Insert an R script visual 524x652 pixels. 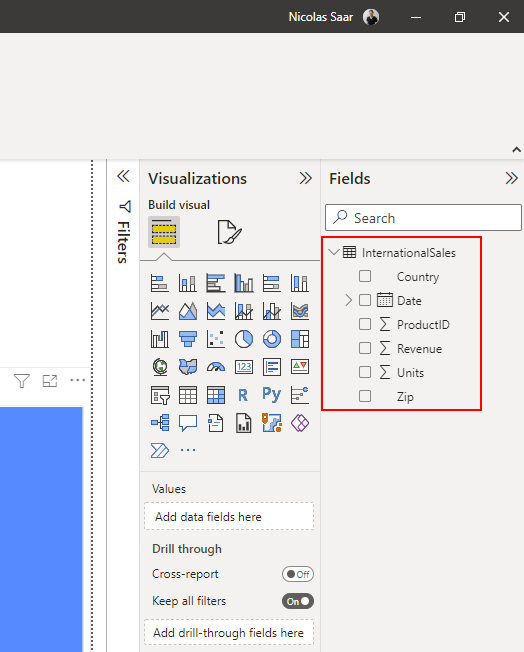tap(244, 395)
